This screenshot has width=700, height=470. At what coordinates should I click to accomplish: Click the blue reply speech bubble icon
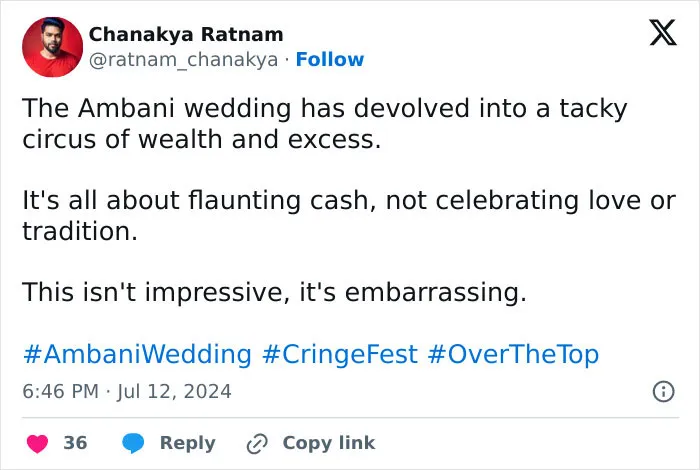(133, 443)
